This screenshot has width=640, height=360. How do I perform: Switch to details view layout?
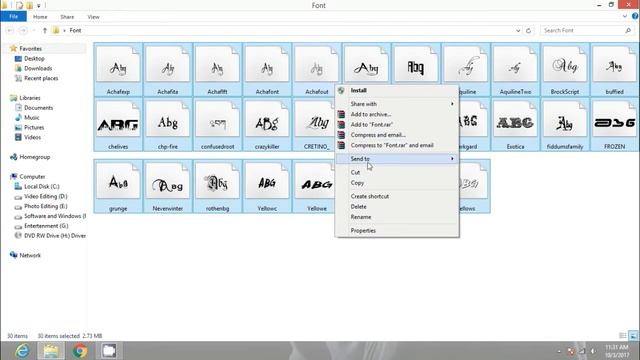click(x=622, y=336)
